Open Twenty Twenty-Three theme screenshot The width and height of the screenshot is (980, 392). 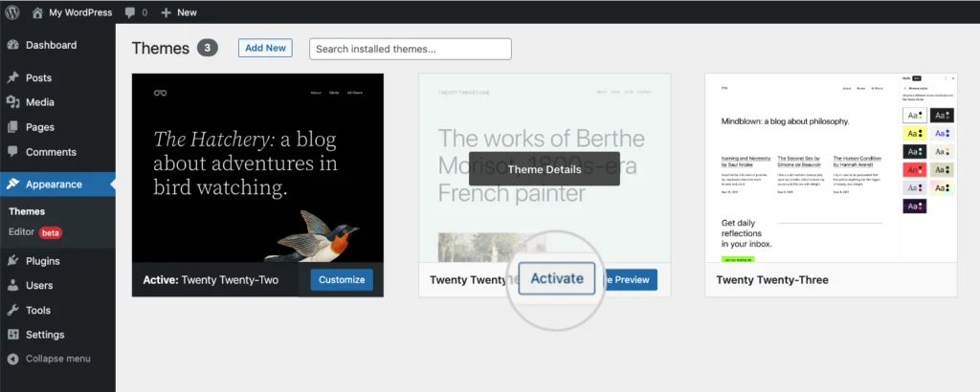click(831, 168)
